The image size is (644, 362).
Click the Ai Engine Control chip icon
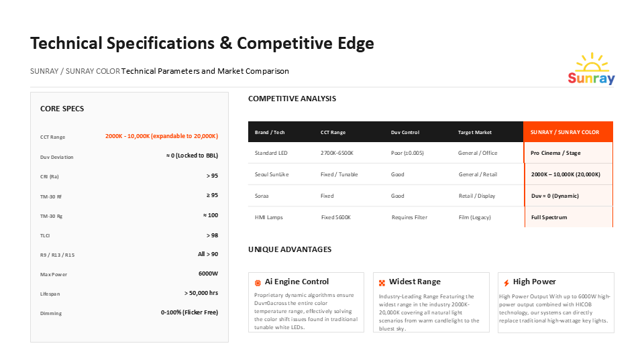258,283
